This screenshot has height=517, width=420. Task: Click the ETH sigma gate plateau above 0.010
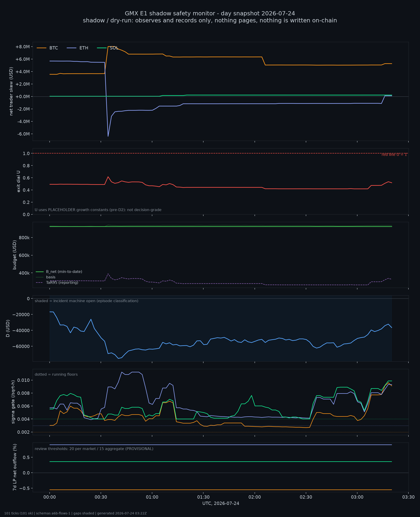pos(135,372)
